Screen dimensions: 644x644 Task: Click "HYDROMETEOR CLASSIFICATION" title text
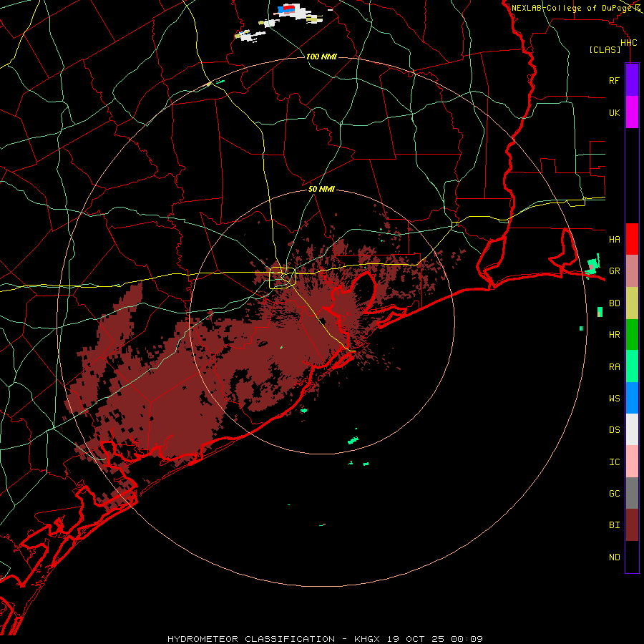pos(251,639)
